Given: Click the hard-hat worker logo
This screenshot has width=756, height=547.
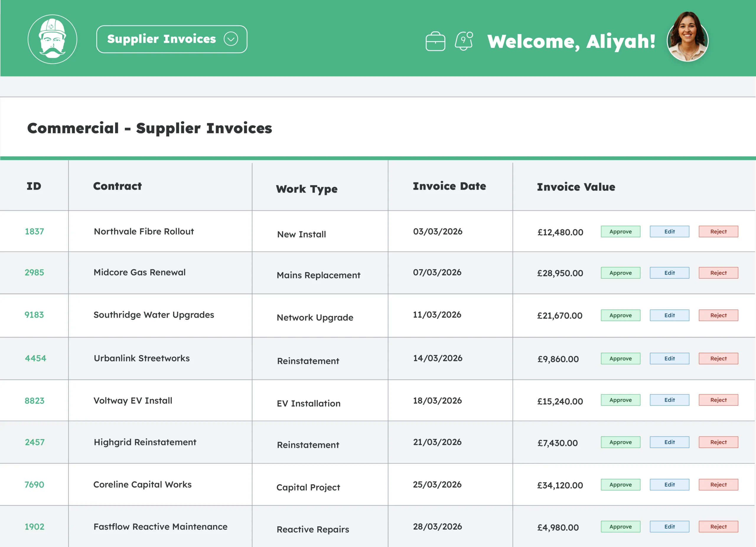Looking at the screenshot, I should pos(52,39).
